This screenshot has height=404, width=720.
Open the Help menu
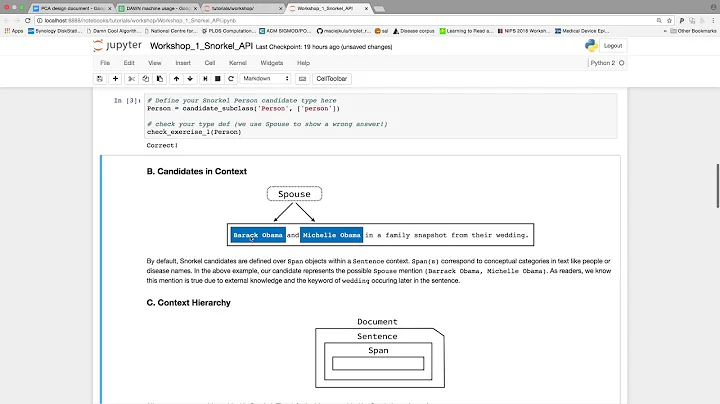[304, 63]
